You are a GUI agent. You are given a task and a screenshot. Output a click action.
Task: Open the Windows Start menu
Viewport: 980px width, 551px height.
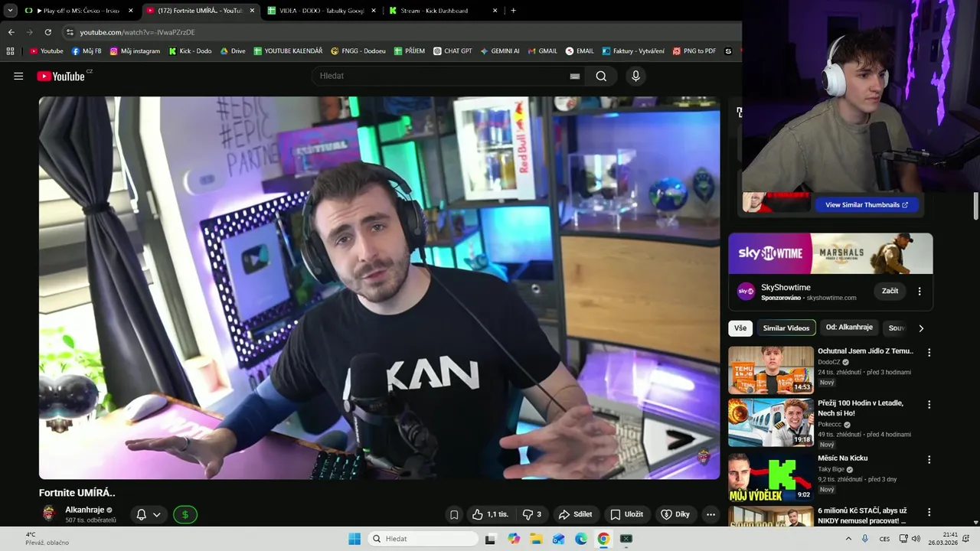click(x=354, y=539)
